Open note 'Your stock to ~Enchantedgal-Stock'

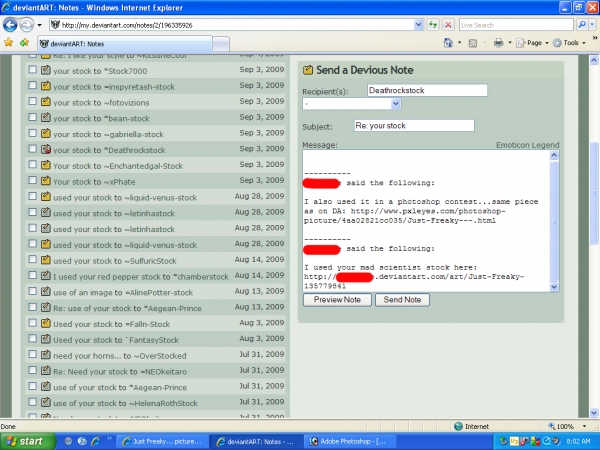tap(118, 166)
